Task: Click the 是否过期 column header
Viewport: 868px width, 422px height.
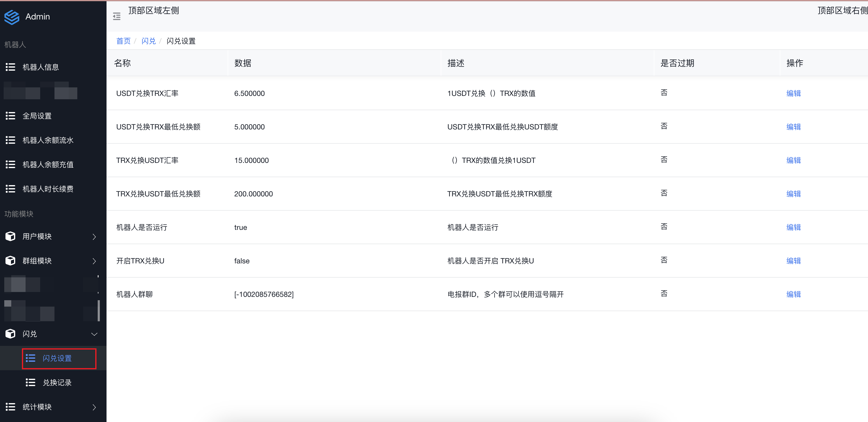Action: coord(677,63)
